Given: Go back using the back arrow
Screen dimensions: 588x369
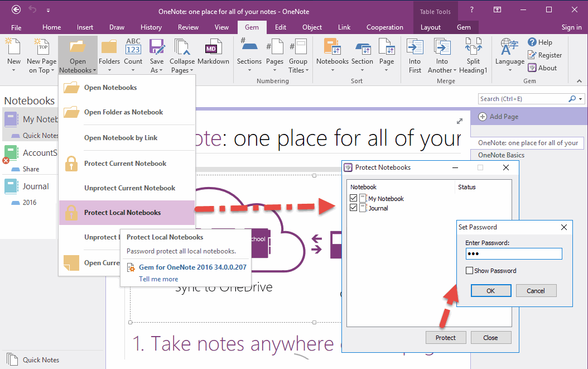Looking at the screenshot, I should coord(16,9).
